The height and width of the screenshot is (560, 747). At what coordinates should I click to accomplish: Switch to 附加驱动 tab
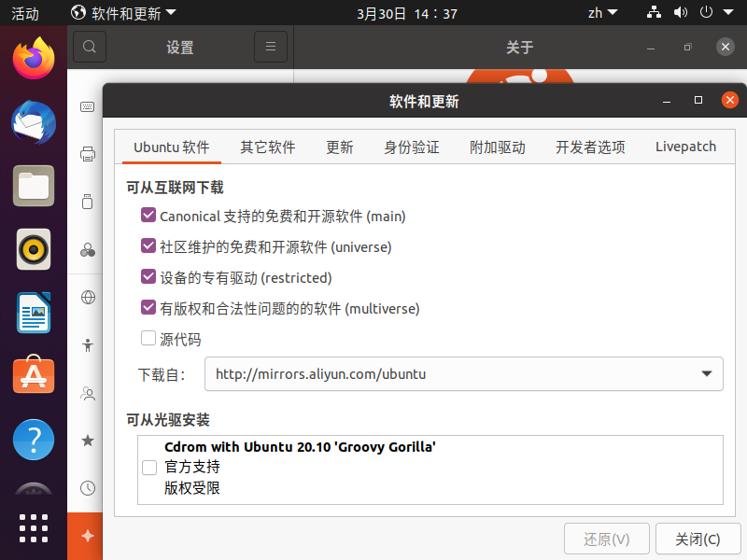[x=498, y=147]
